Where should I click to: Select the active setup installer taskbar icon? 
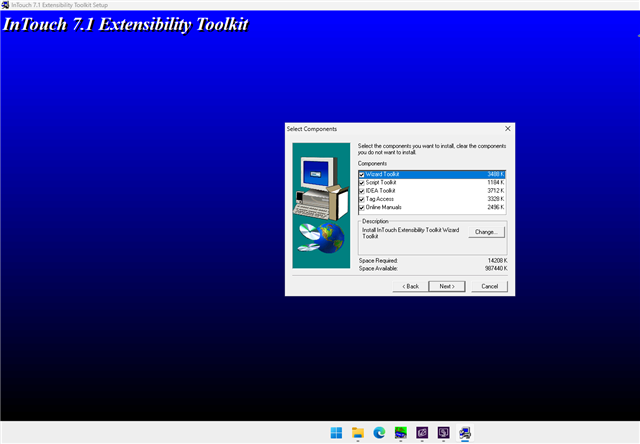coord(465,433)
